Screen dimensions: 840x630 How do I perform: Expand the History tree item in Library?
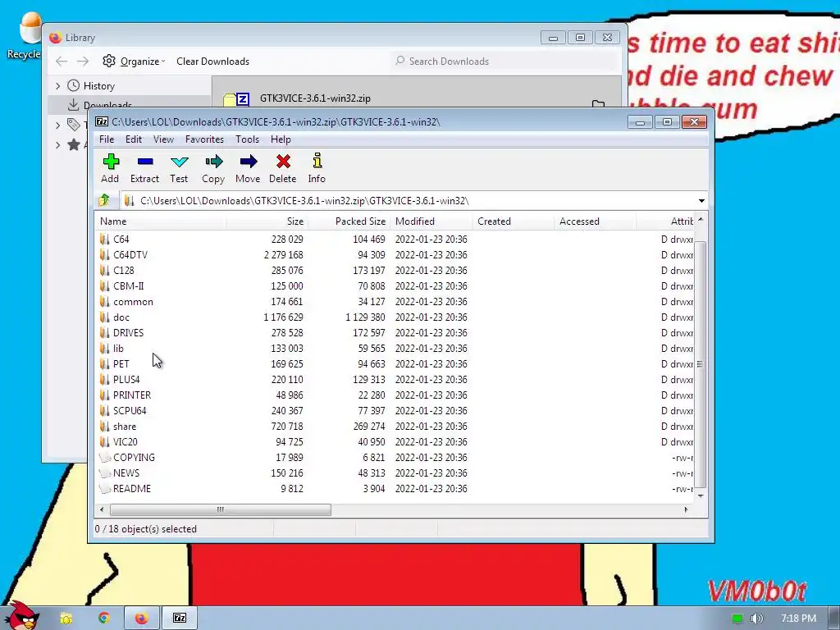pos(58,85)
